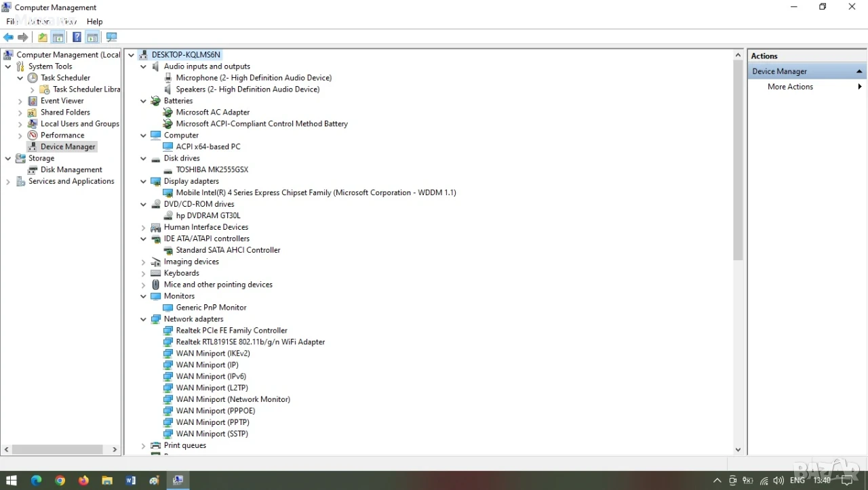
Task: Click the volume speaker icon in system tray
Action: point(778,481)
